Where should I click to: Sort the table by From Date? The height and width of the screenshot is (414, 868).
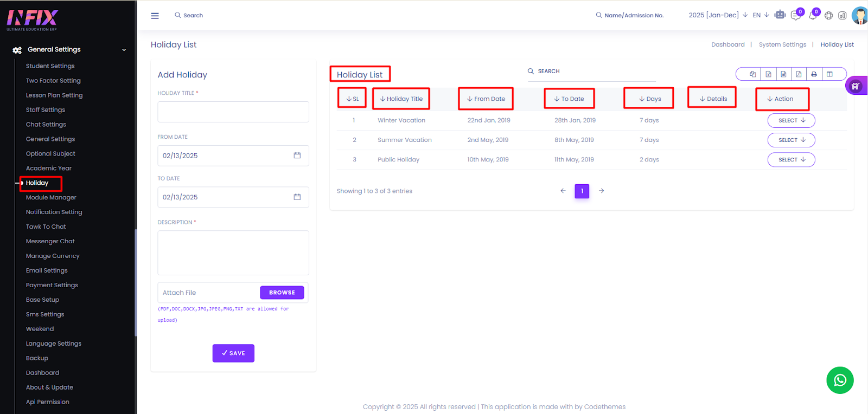[486, 99]
